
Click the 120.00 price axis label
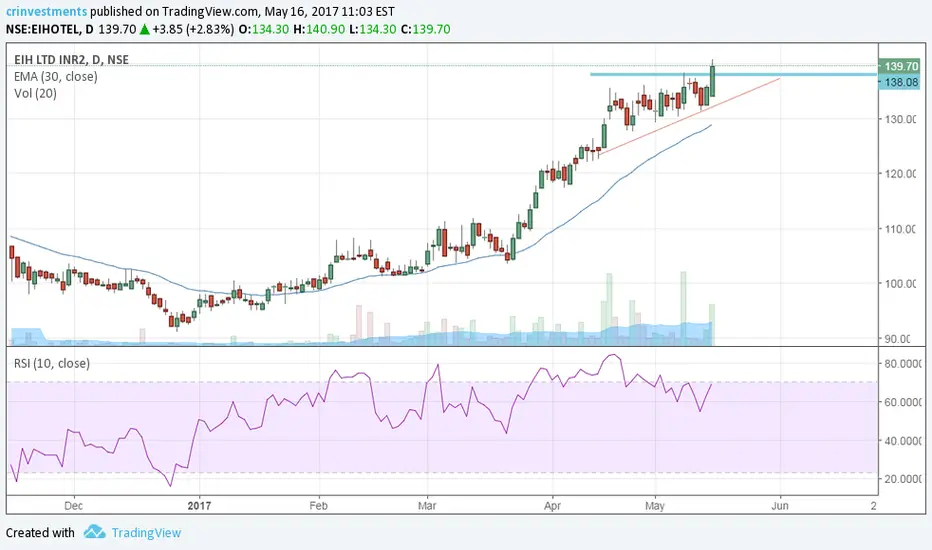tap(900, 174)
